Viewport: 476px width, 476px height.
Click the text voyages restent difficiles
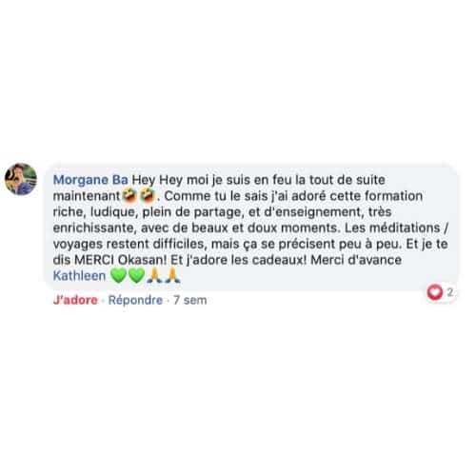pos(128,244)
